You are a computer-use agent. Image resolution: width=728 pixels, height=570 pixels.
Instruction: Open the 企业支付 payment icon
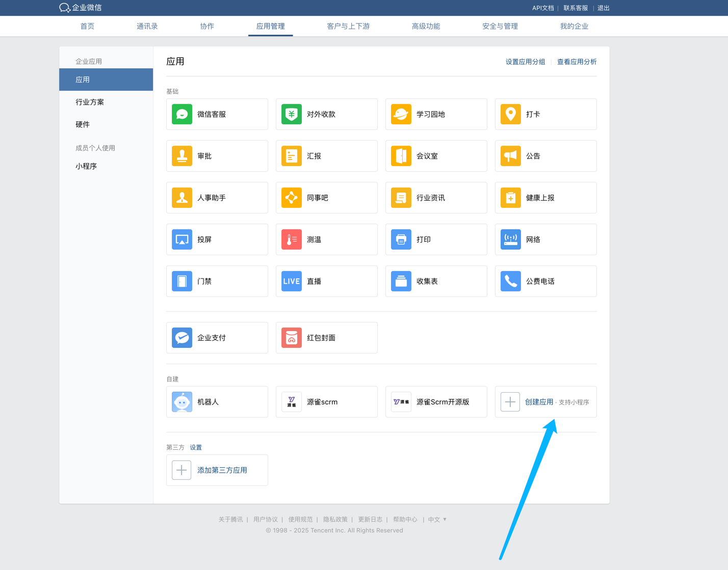(182, 338)
